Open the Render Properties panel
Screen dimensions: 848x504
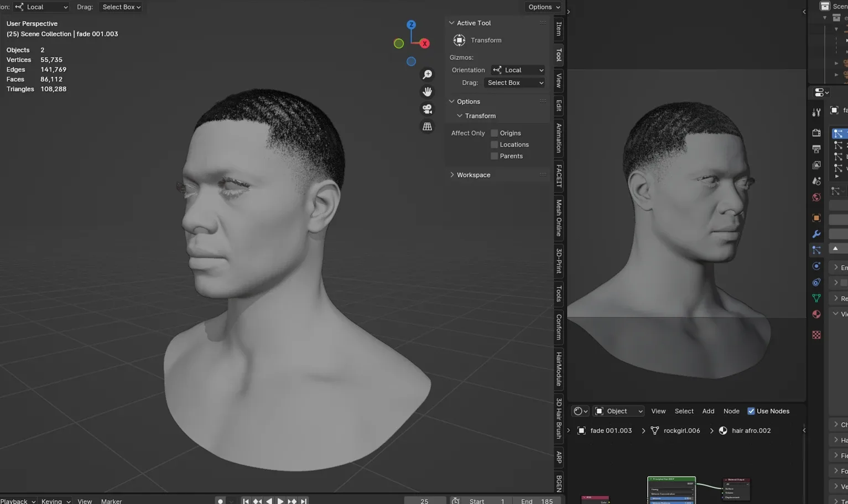pos(816,132)
